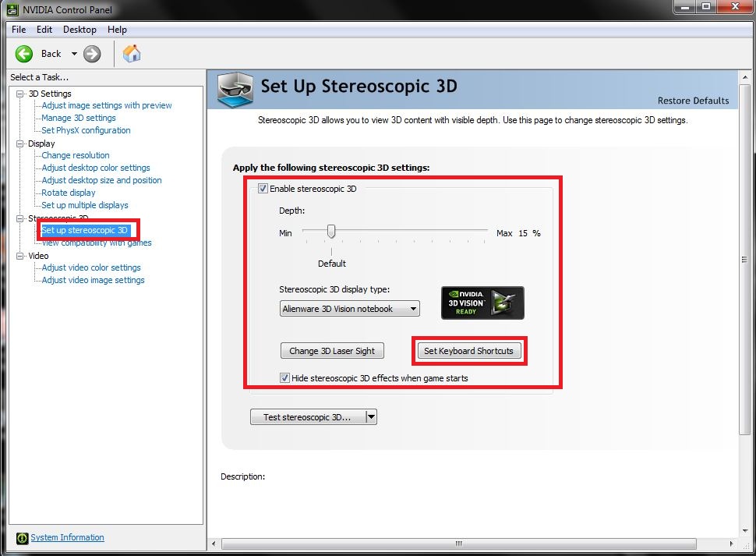Screen dimensions: 756x556
Task: Select Adjust desktop size and position
Action: coord(101,180)
